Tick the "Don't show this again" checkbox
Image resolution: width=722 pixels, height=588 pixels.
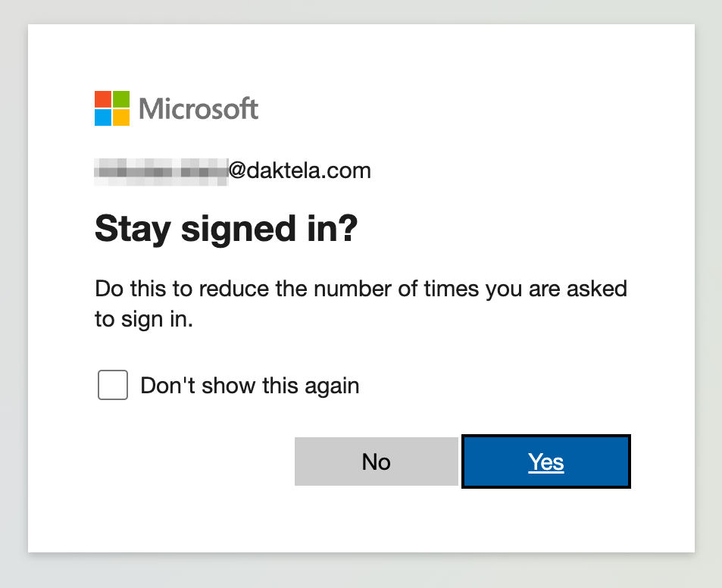coord(113,385)
